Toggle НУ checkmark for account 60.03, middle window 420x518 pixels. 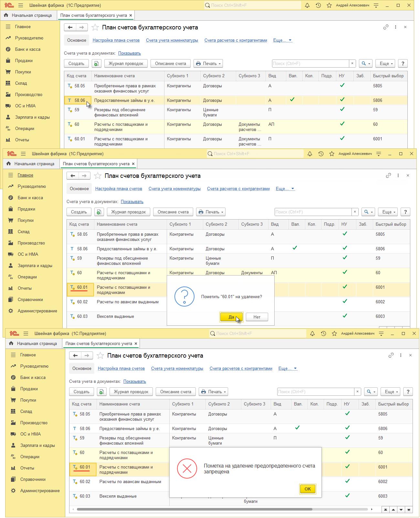pyautogui.click(x=345, y=316)
